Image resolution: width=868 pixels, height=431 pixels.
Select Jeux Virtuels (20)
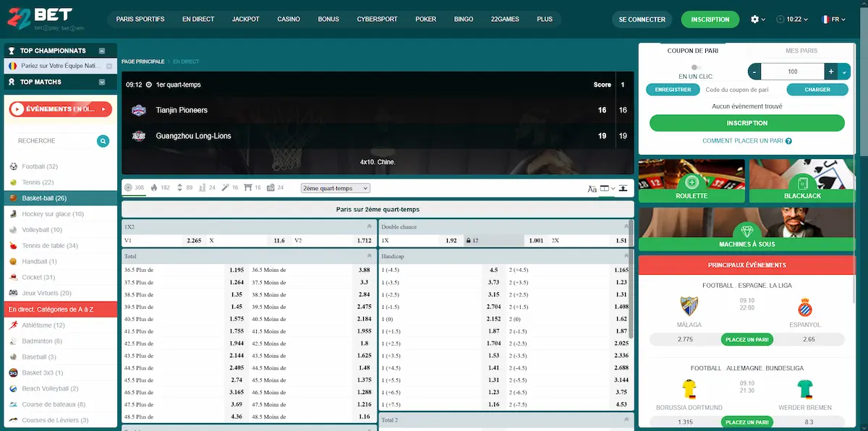pos(60,293)
